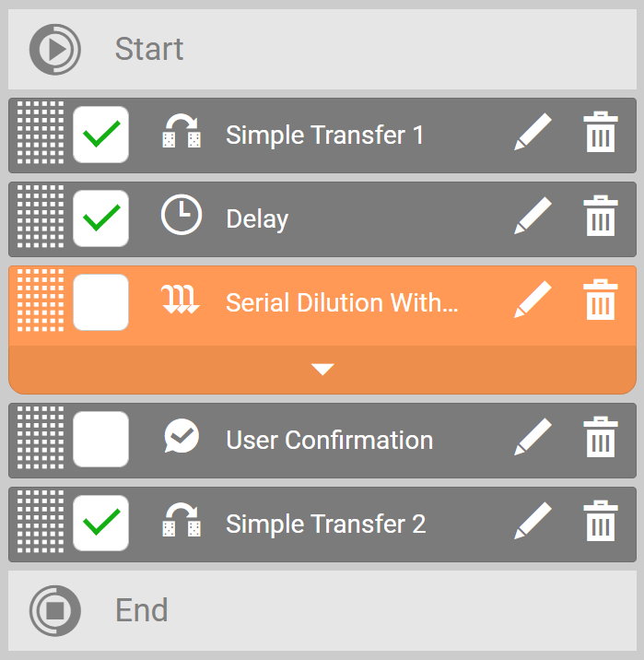Image resolution: width=644 pixels, height=660 pixels.
Task: Select the Delay step label
Action: point(257,218)
